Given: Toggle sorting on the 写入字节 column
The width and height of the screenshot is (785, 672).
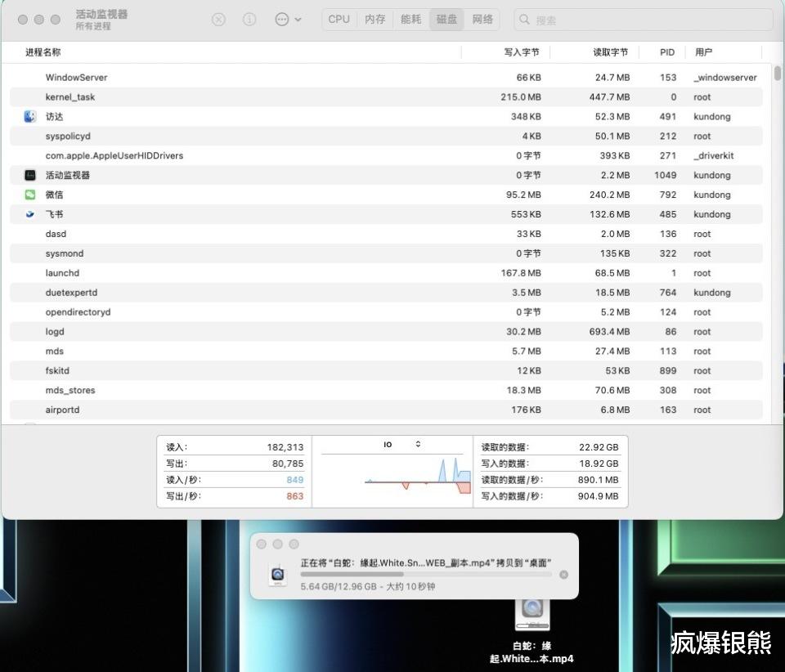Looking at the screenshot, I should [522, 52].
